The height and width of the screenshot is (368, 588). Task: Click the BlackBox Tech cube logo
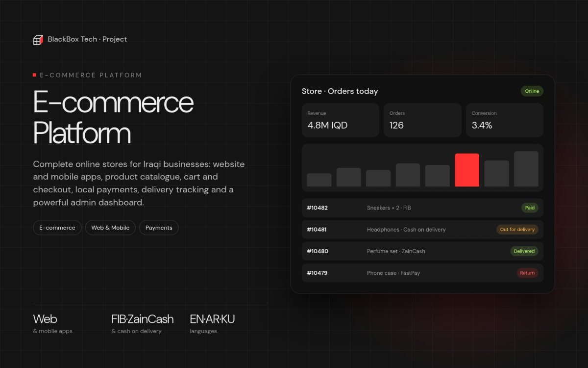(38, 40)
